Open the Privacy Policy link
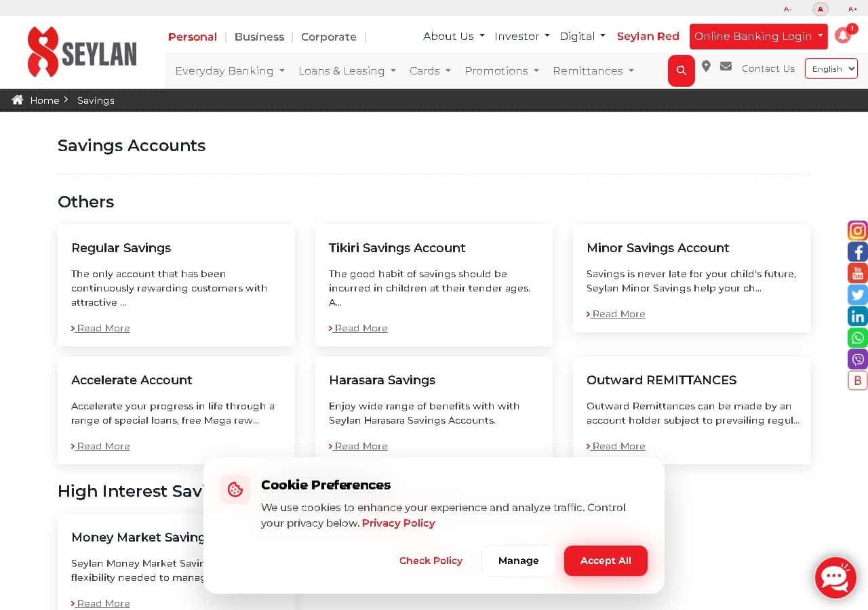The height and width of the screenshot is (610, 868). [399, 523]
